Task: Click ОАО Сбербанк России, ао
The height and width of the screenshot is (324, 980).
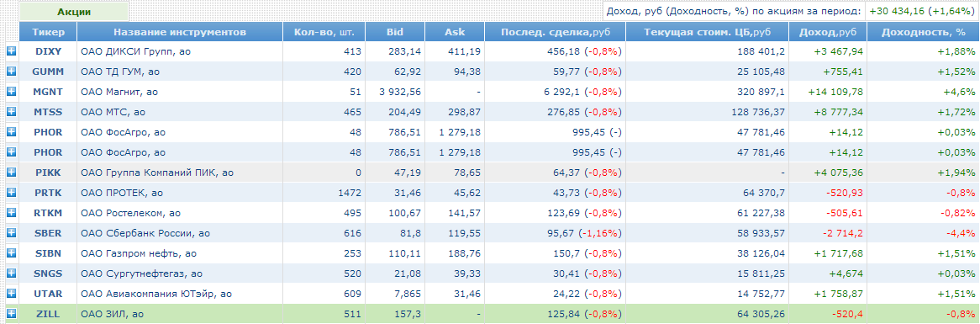Action: (145, 233)
